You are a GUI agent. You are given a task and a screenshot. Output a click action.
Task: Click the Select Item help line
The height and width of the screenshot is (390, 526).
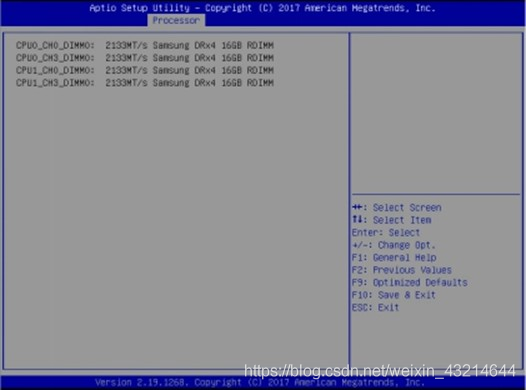pos(392,220)
